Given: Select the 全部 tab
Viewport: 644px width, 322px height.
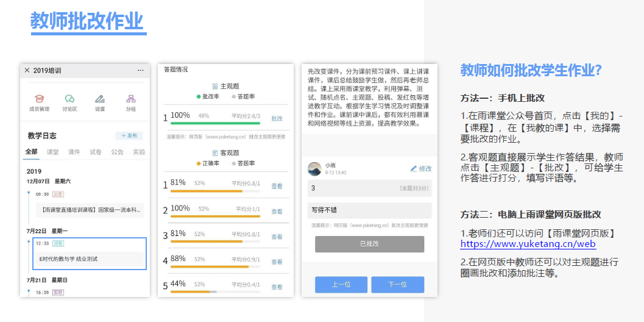Looking at the screenshot, I should point(31,152).
